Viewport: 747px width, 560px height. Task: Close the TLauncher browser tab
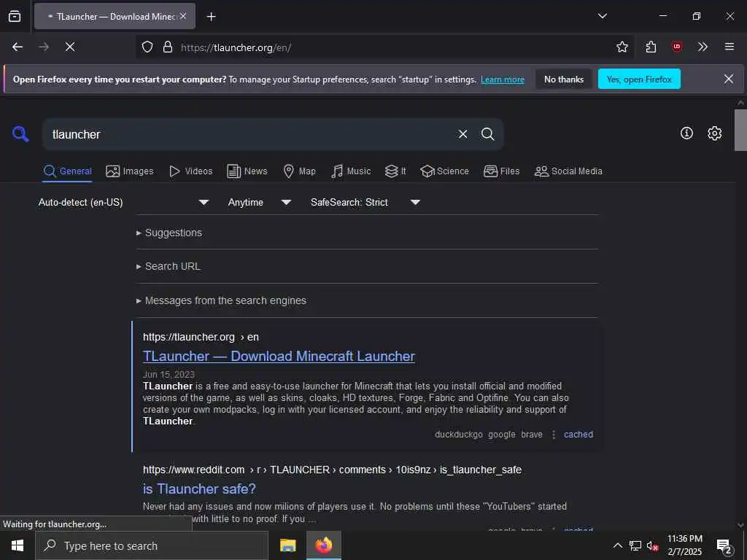183,16
